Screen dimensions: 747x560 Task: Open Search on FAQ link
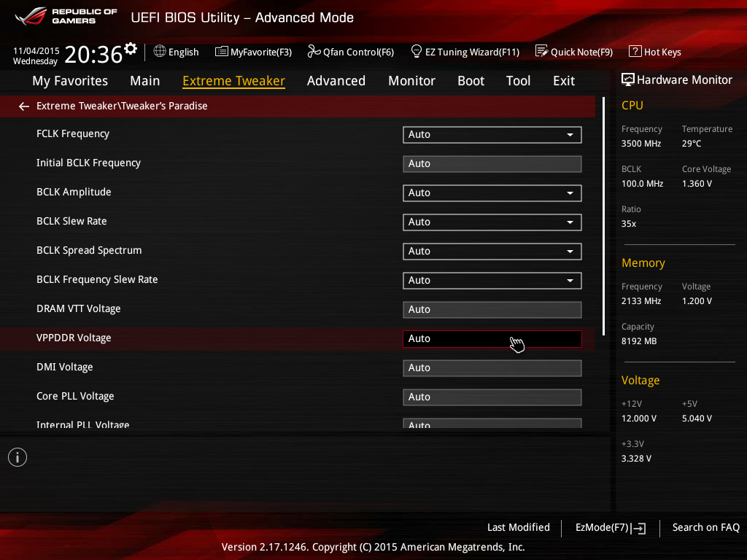tap(706, 527)
